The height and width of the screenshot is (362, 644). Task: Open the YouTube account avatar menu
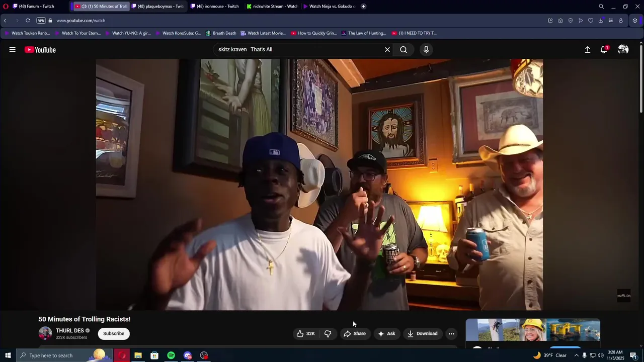click(x=623, y=50)
